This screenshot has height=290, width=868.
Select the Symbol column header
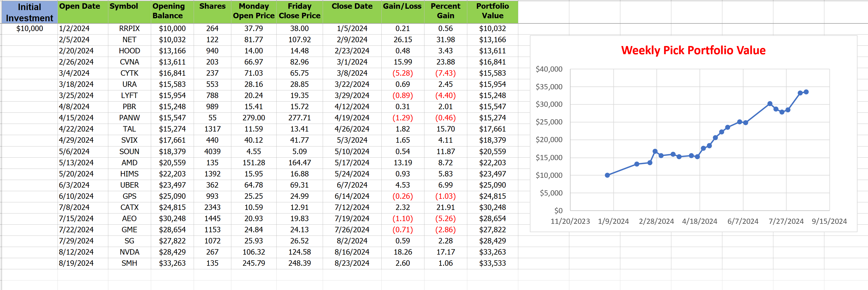(124, 6)
